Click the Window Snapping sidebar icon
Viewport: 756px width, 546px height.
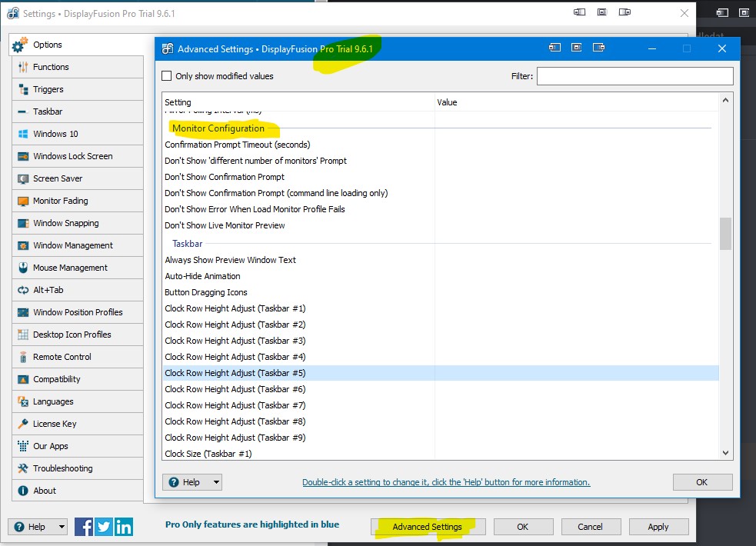coord(22,223)
